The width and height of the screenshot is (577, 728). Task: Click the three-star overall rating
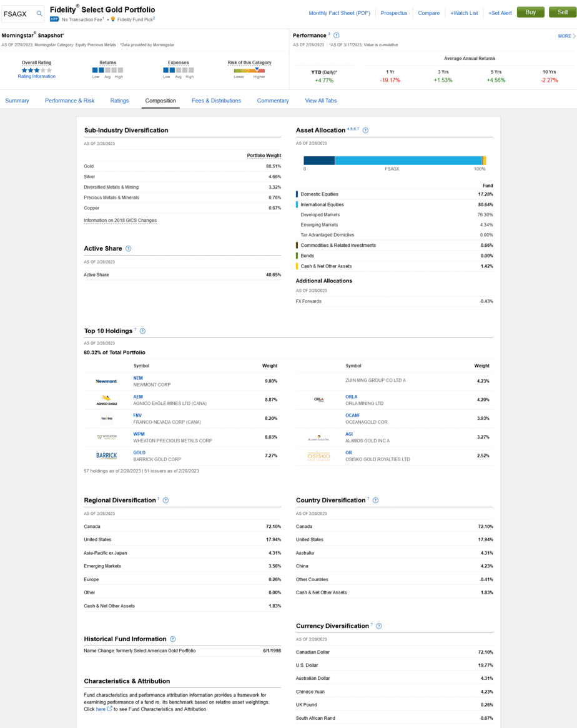coord(37,70)
